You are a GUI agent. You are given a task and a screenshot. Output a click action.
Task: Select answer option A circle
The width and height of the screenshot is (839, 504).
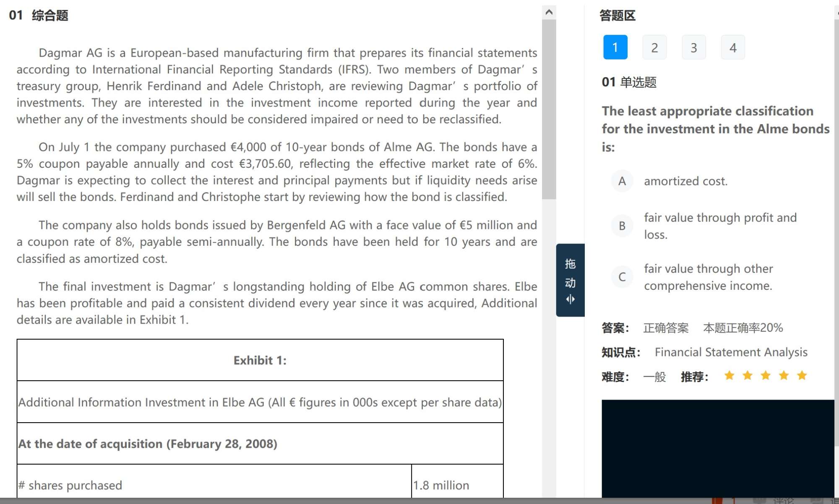(622, 181)
